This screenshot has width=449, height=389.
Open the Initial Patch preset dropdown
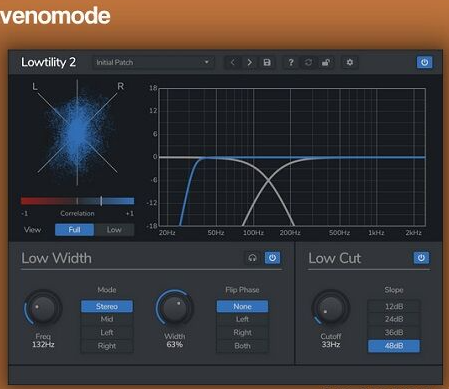(x=153, y=62)
